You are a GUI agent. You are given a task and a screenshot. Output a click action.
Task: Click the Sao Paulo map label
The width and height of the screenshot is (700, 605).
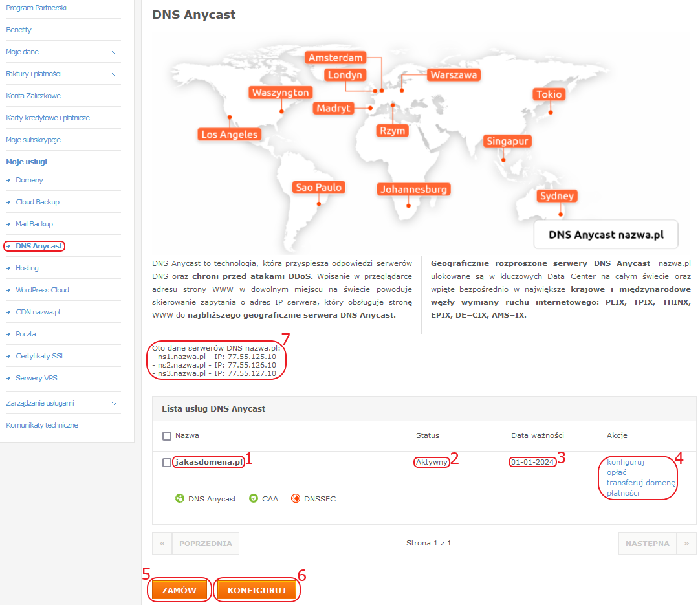coord(319,187)
